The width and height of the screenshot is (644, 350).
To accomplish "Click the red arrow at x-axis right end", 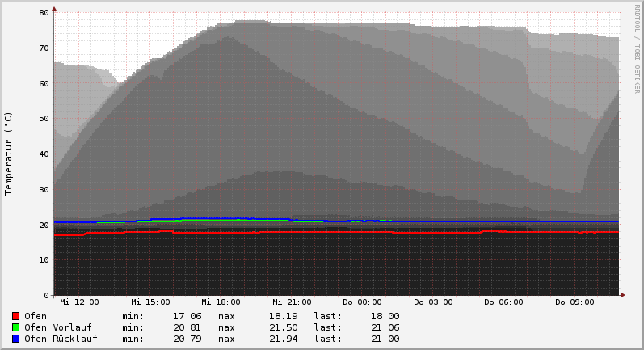I will pos(621,295).
